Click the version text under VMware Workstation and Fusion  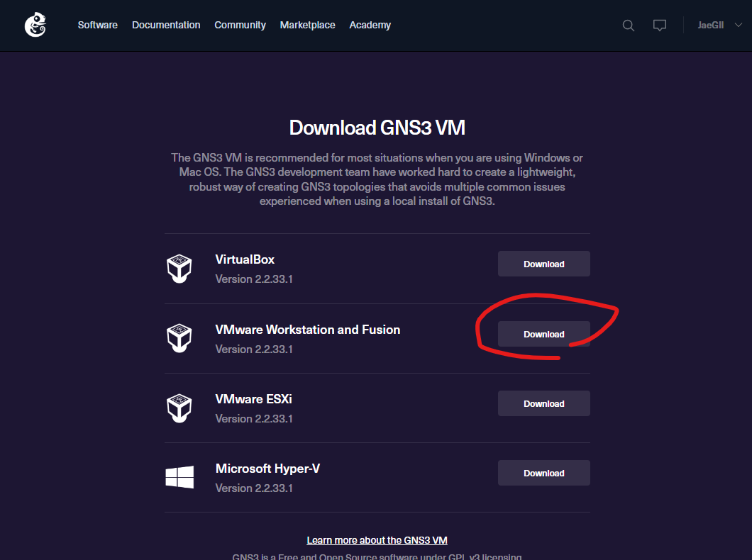point(254,349)
